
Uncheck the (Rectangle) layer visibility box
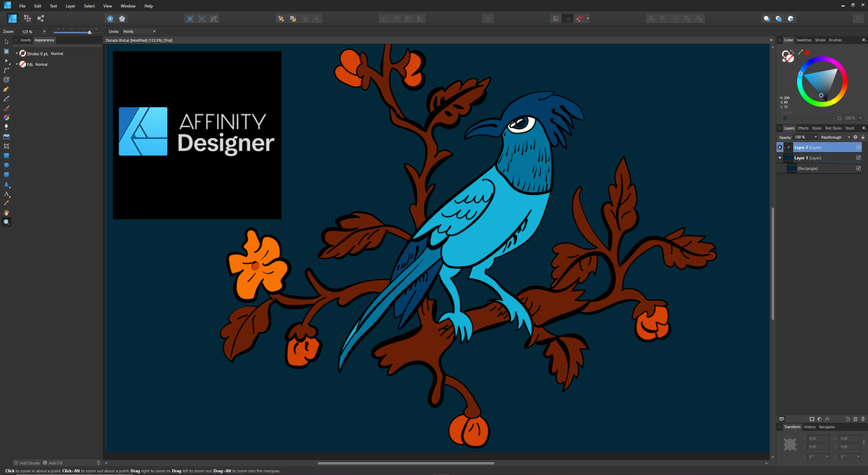pyautogui.click(x=859, y=168)
